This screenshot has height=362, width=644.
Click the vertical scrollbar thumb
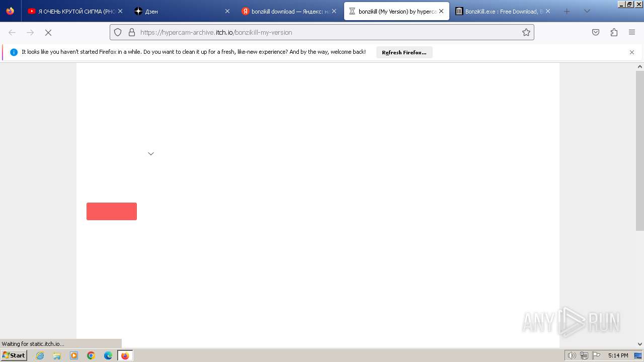click(x=640, y=150)
